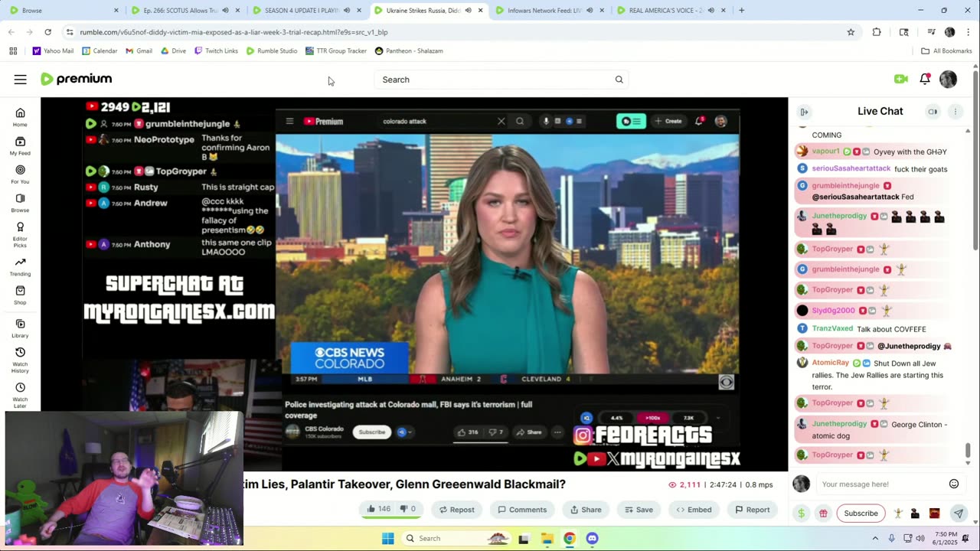Open Shop in sidebar
The image size is (980, 551).
point(20,295)
